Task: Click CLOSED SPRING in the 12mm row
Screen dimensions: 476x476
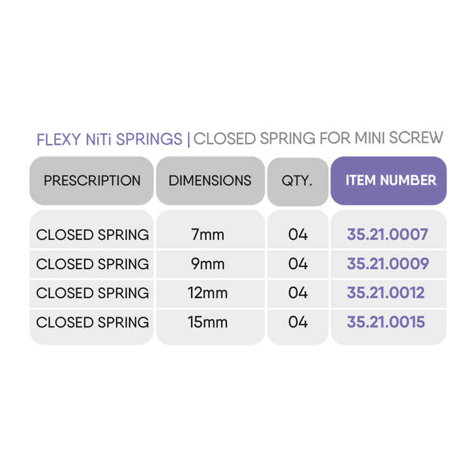Action: pos(93,293)
